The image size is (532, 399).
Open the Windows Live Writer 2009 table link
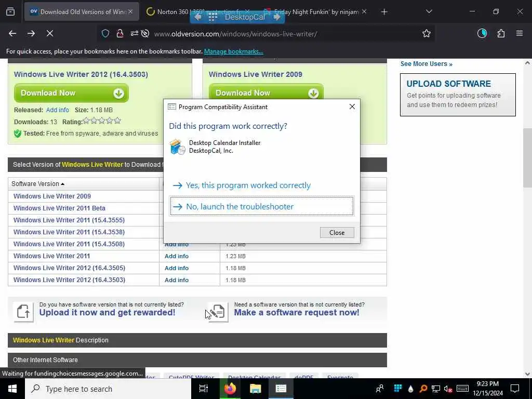click(x=52, y=196)
